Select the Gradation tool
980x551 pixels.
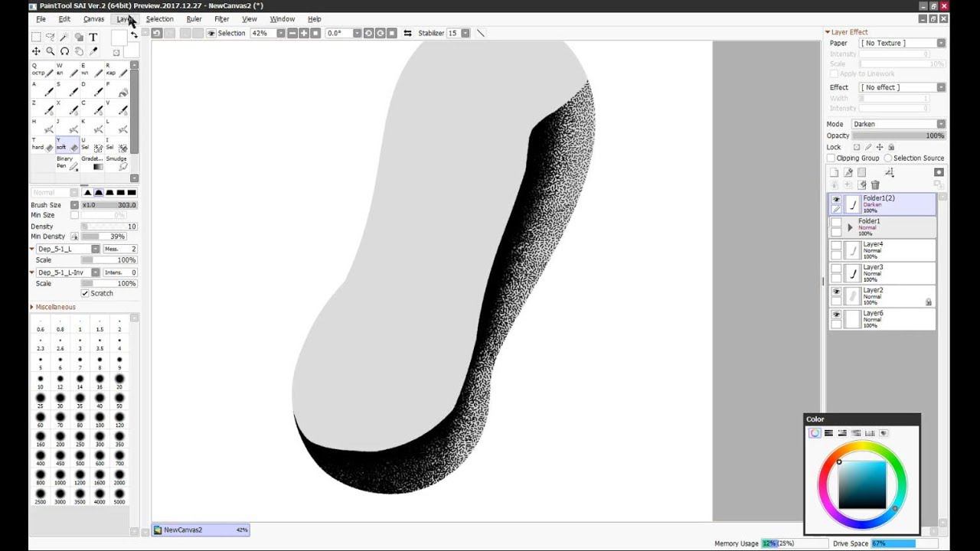tap(92, 162)
